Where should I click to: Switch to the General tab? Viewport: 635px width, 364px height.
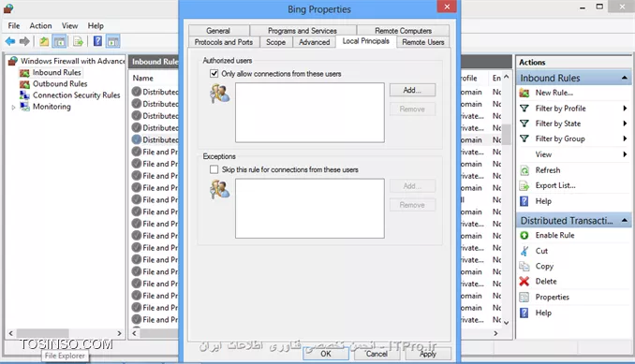pos(218,31)
